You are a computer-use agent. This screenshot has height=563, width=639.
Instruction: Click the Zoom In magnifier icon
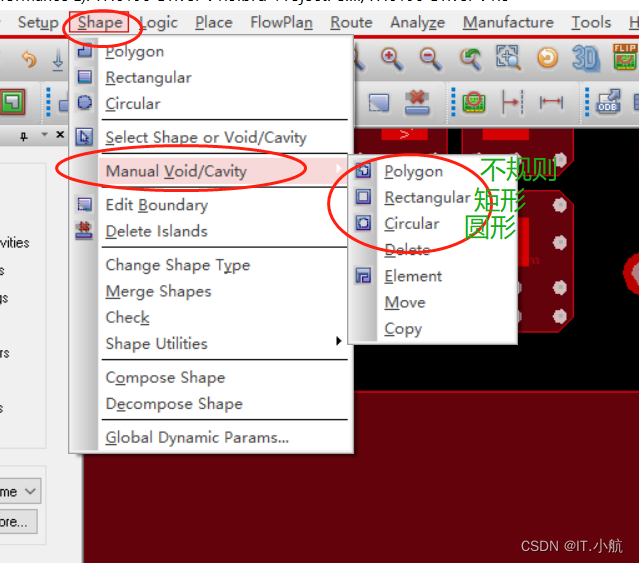tap(392, 59)
